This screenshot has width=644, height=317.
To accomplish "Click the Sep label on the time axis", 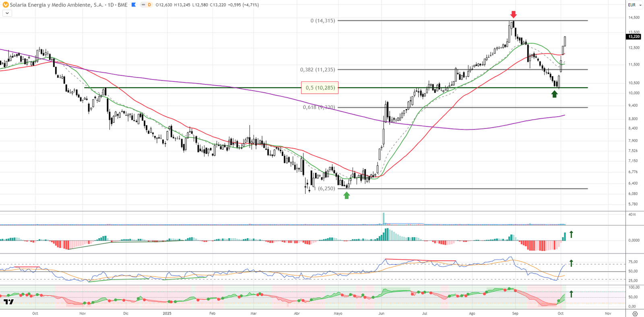I will [x=515, y=313].
